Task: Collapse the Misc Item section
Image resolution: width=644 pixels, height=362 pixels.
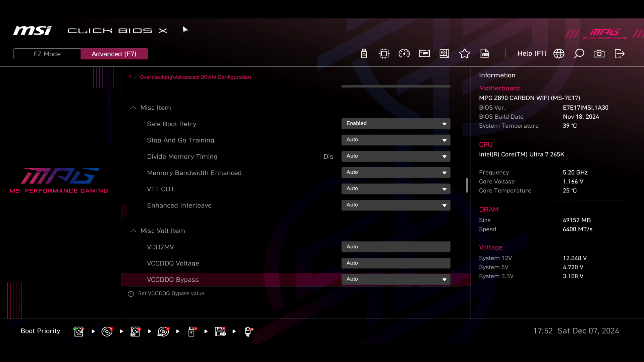Action: pos(133,108)
